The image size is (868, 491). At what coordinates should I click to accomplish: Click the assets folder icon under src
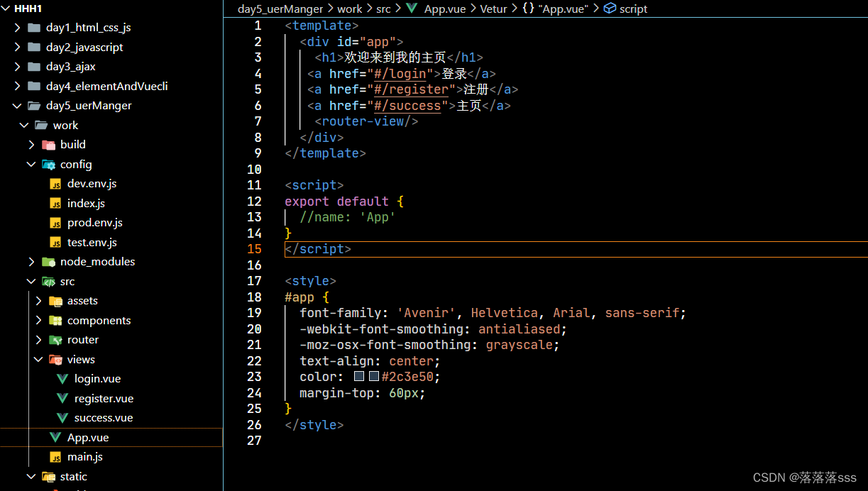click(x=55, y=300)
